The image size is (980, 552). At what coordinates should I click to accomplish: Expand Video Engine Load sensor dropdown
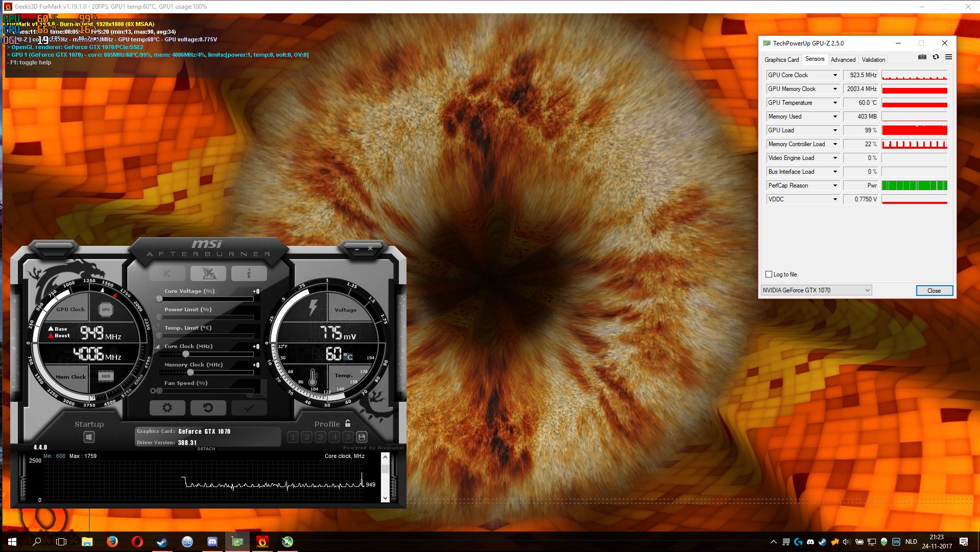pos(835,158)
